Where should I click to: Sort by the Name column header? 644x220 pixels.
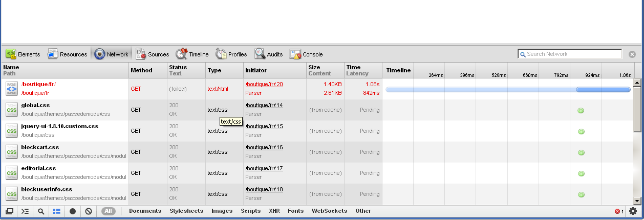(x=65, y=70)
